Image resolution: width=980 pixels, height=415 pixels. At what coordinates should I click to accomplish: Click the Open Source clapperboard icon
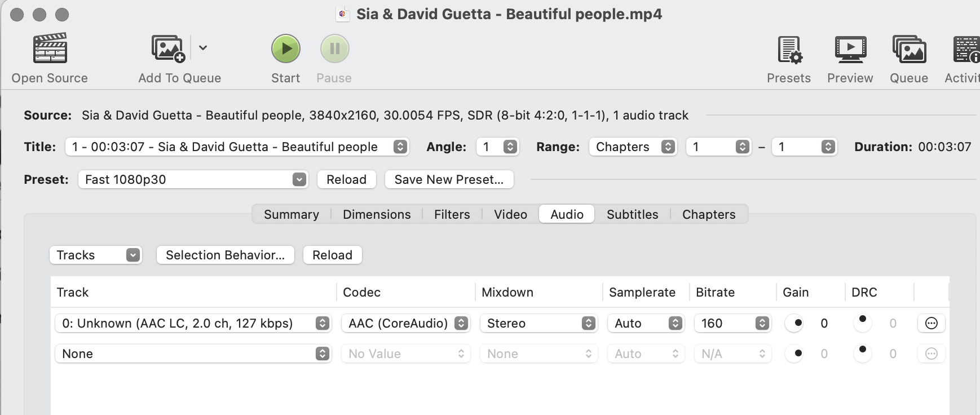tap(50, 48)
